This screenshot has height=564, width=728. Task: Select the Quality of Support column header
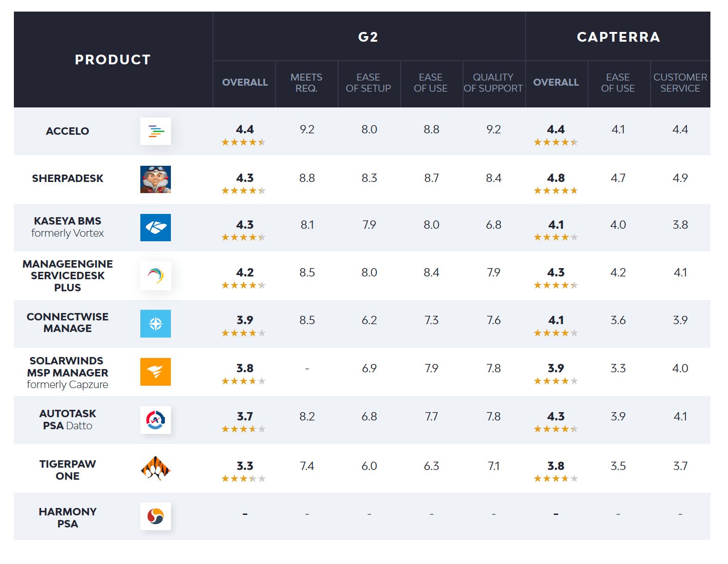(x=493, y=83)
